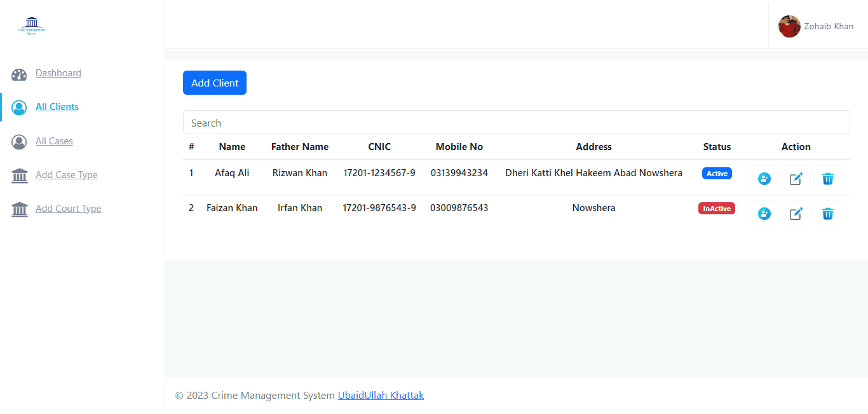Image resolution: width=868 pixels, height=414 pixels.
Task: Click the Add Case Type building icon
Action: [x=19, y=176]
